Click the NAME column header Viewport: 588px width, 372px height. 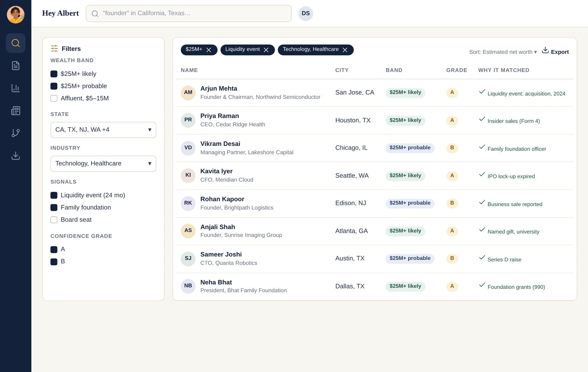(x=189, y=70)
